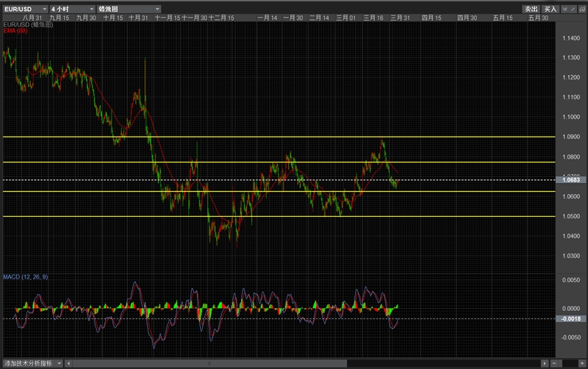Click the zoom out minus icon
Screen dimensions: 588x369
[x=554, y=363]
